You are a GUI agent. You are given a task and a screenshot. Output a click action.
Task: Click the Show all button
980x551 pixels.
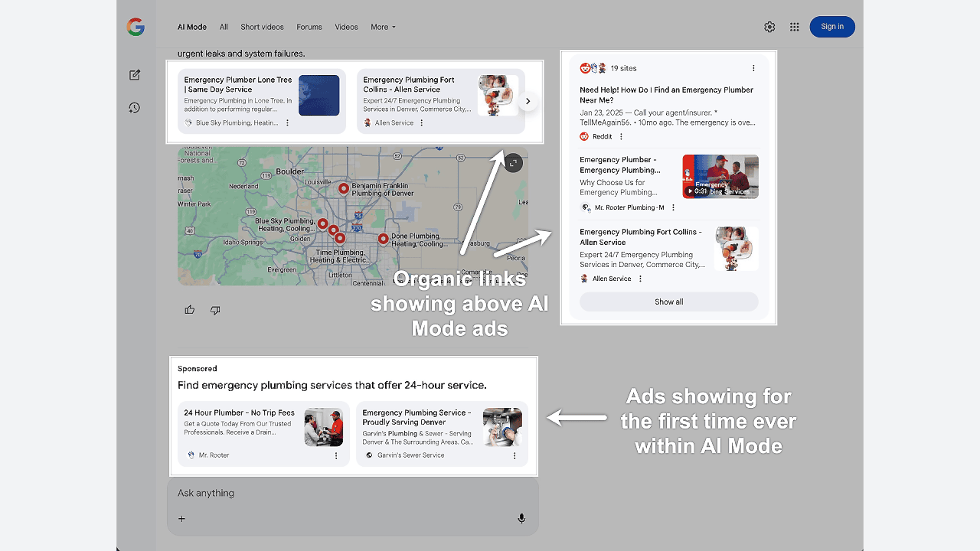tap(668, 302)
